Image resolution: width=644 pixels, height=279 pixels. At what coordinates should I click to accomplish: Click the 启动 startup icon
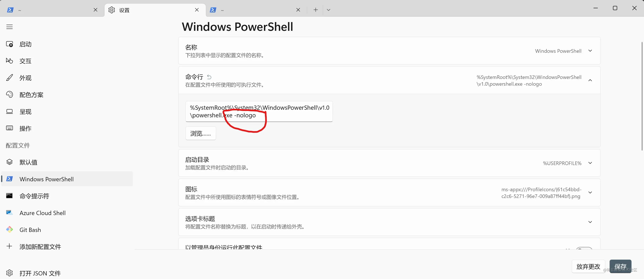[10, 44]
